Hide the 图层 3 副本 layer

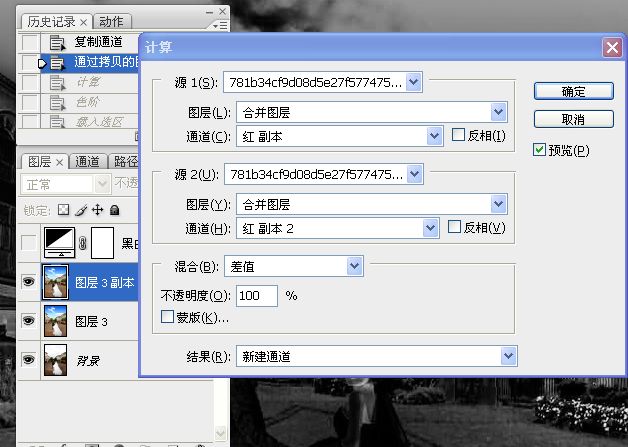pyautogui.click(x=28, y=281)
